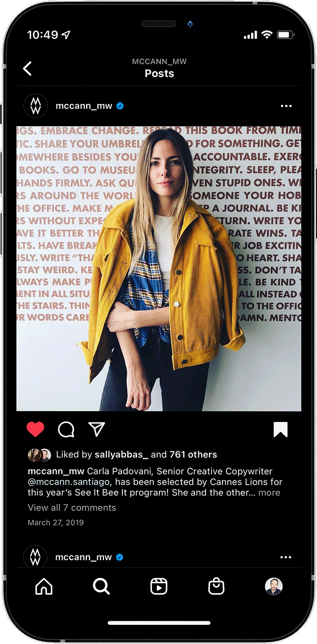Expand caption by tapping more
Screen dimensions: 317x644
pos(269,493)
